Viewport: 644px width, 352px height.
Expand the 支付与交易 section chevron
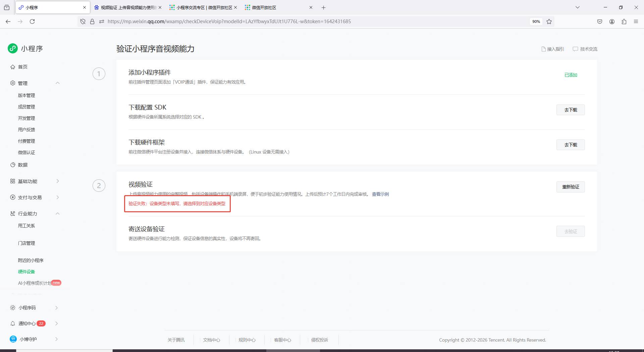[x=58, y=197]
